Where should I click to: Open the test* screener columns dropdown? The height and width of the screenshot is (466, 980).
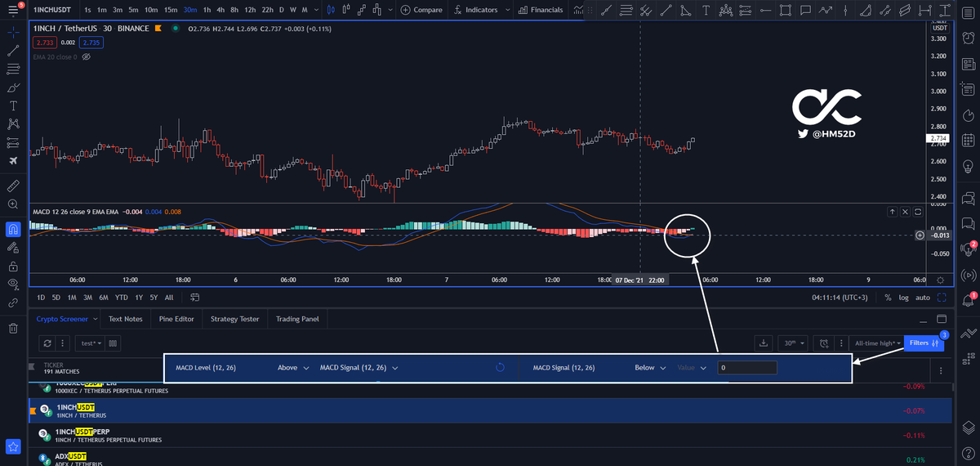click(91, 343)
